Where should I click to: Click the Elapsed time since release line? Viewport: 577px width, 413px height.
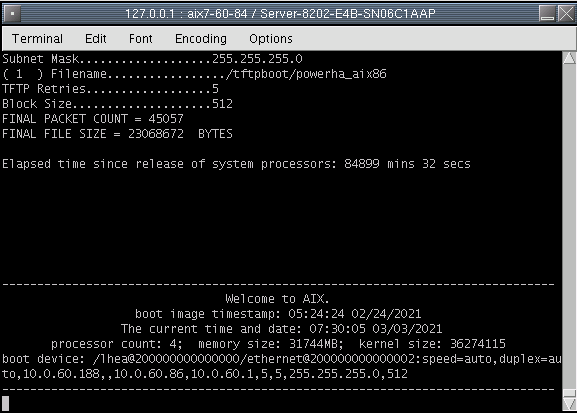coord(236,164)
